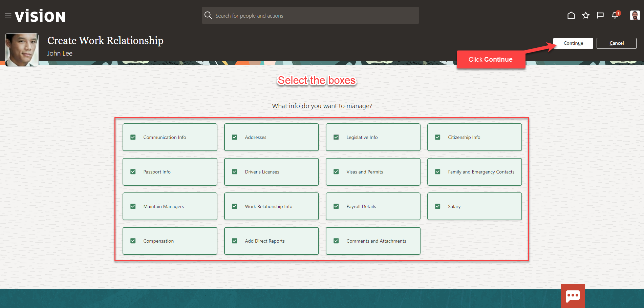The image size is (644, 308).
Task: Focus the Search for people and actions field
Action: pos(310,15)
